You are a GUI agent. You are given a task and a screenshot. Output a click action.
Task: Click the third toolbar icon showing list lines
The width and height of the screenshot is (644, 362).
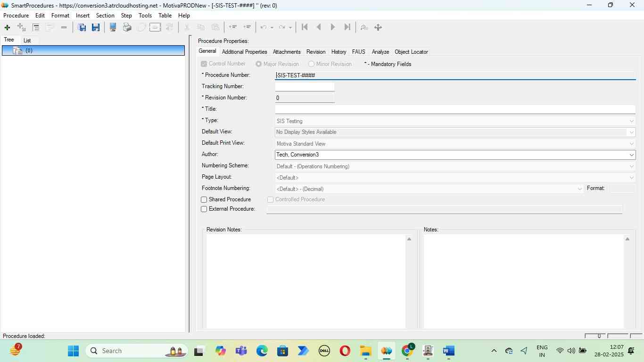click(36, 27)
